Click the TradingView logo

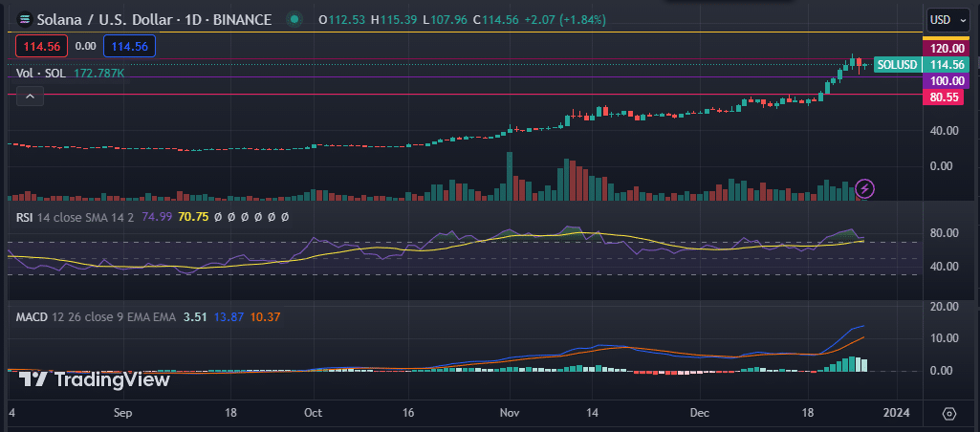pyautogui.click(x=96, y=379)
